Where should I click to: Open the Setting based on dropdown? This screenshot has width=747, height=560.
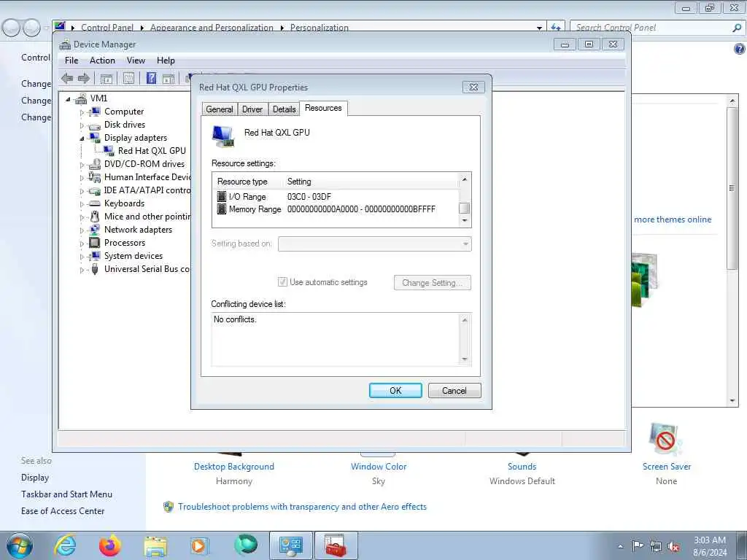click(375, 244)
